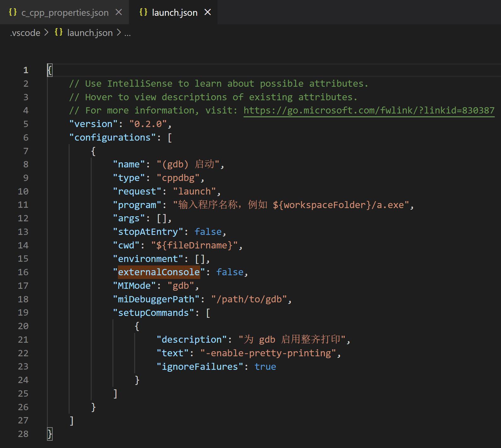
Task: Click the "name" property key
Action: (x=129, y=164)
